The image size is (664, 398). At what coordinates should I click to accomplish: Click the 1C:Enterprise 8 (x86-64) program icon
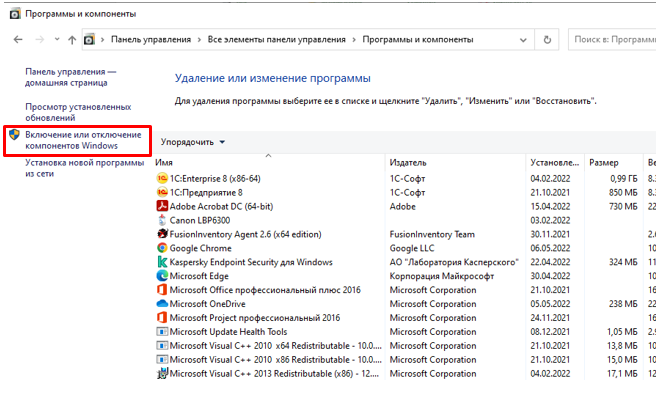(x=162, y=178)
